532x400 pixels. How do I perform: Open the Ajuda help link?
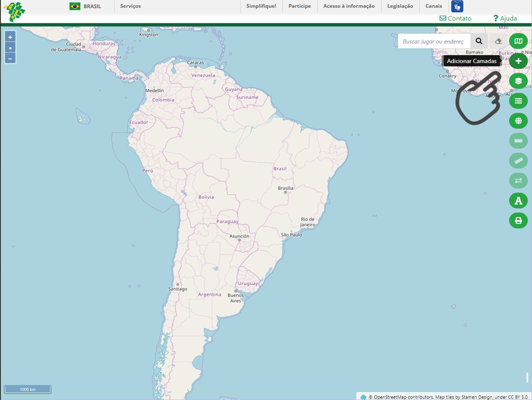(x=505, y=18)
